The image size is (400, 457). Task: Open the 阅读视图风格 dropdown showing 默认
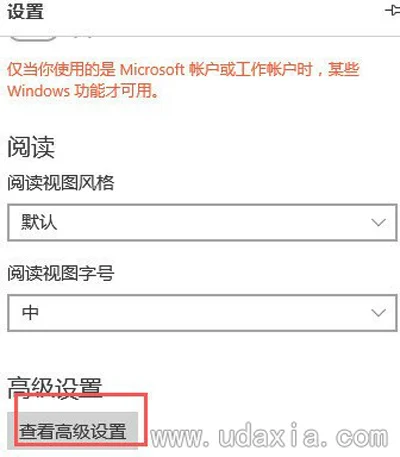202,222
